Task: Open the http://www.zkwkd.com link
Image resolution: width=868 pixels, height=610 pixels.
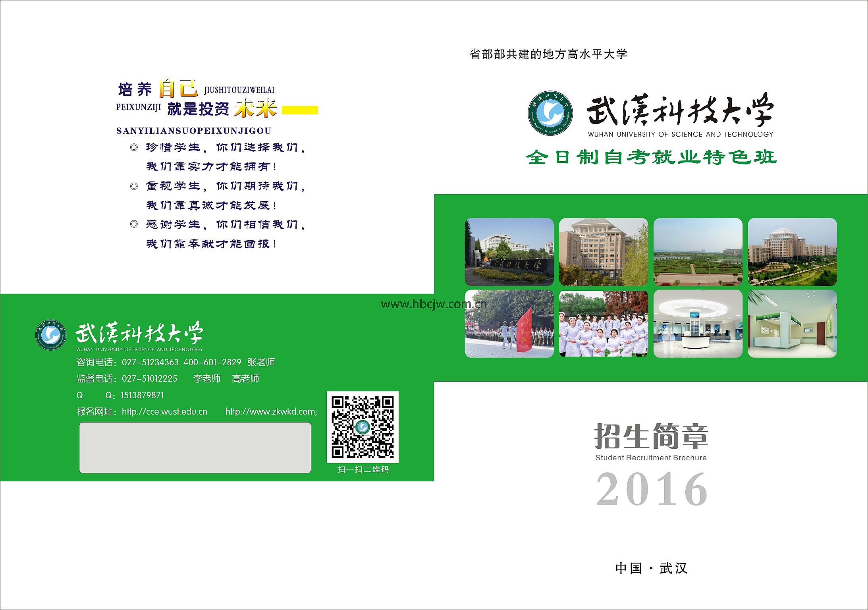Action: click(x=271, y=411)
